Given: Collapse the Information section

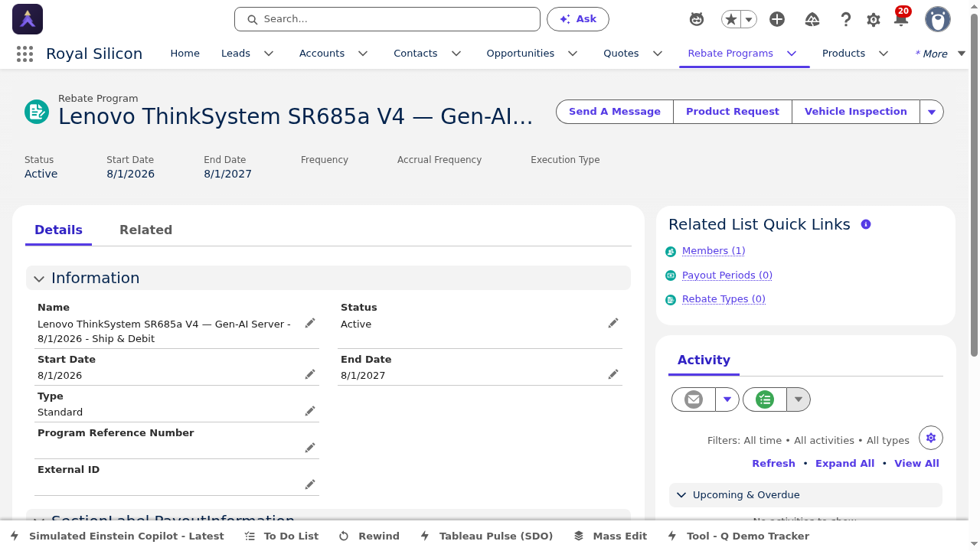Looking at the screenshot, I should click(39, 279).
